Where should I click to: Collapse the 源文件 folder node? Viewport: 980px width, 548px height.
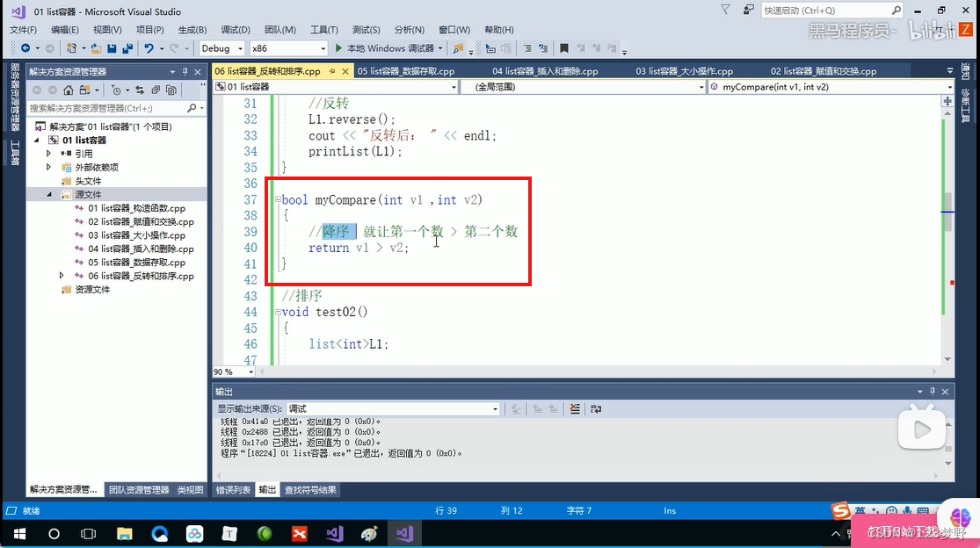49,195
